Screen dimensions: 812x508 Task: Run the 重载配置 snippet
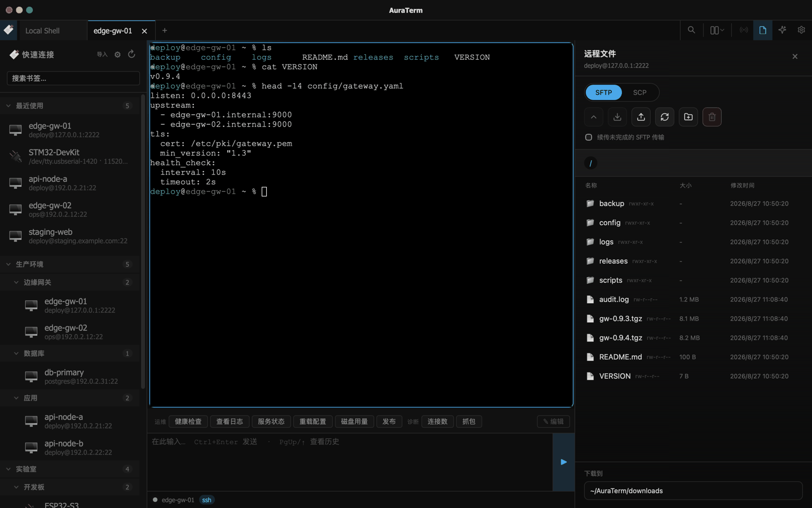[x=313, y=422]
